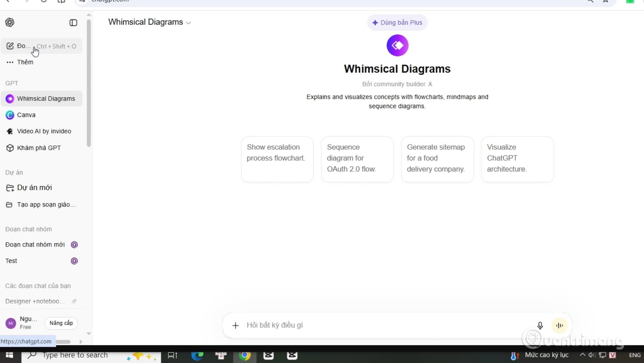Choose Show escalation process flowchart prompt
The image size is (644, 363).
click(277, 160)
